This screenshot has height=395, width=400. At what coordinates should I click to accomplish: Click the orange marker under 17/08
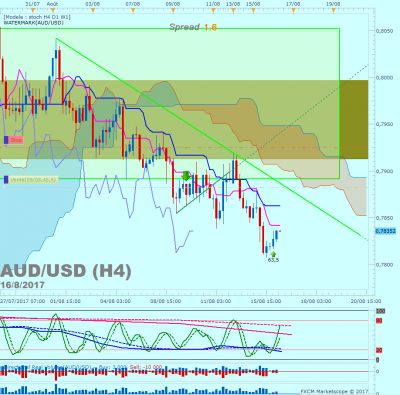pos(293,10)
